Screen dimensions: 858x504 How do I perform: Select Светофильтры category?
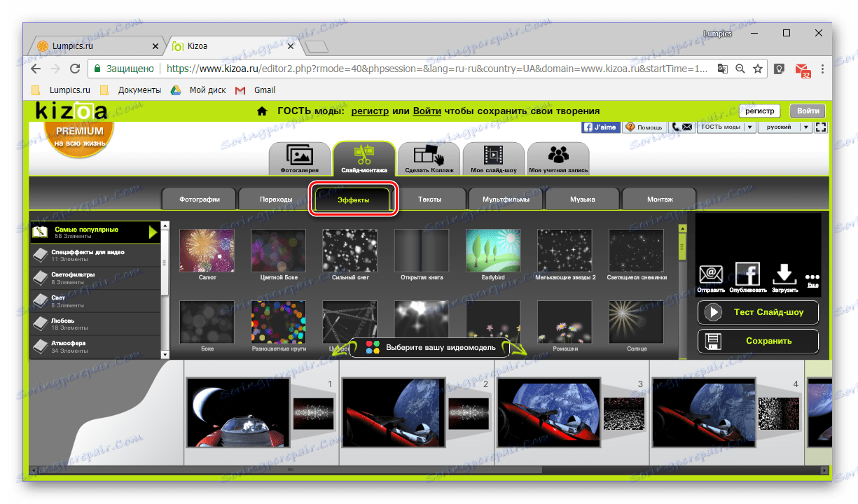point(95,278)
